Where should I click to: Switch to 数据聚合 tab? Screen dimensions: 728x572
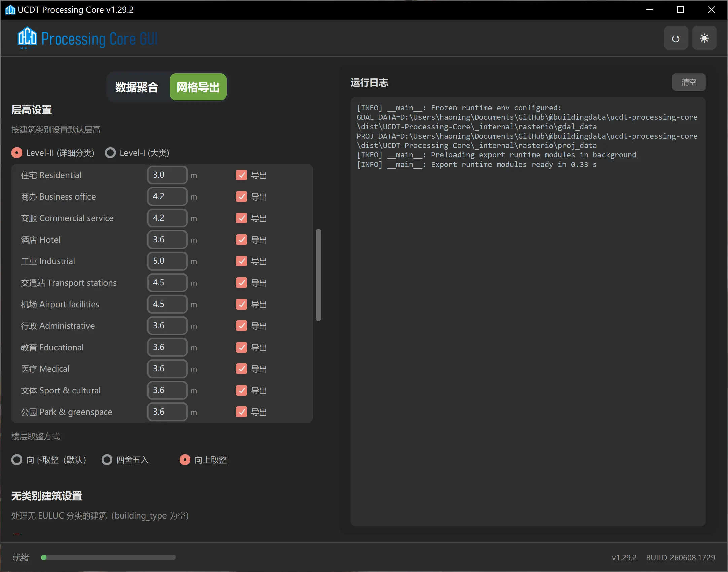click(x=137, y=87)
